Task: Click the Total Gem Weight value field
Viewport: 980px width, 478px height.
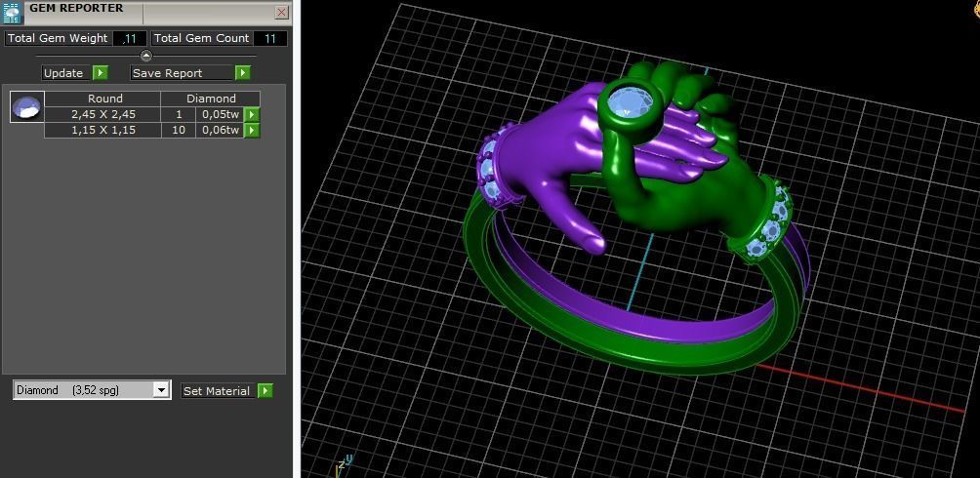Action: [x=130, y=38]
